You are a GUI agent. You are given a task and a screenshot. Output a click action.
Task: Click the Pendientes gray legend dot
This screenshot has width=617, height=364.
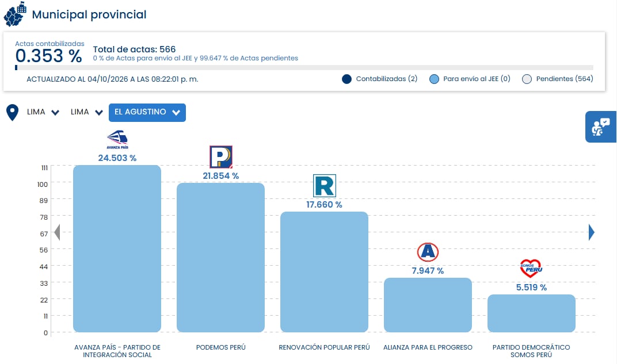tap(527, 79)
